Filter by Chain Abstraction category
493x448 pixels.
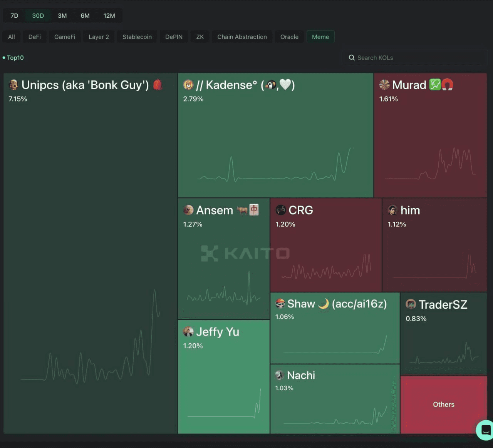tap(242, 37)
